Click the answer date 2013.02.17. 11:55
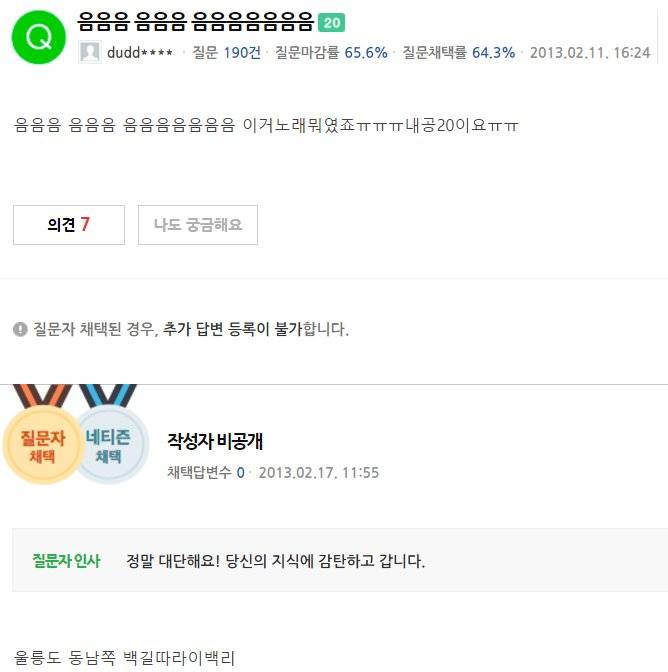668x672 pixels. (x=319, y=472)
